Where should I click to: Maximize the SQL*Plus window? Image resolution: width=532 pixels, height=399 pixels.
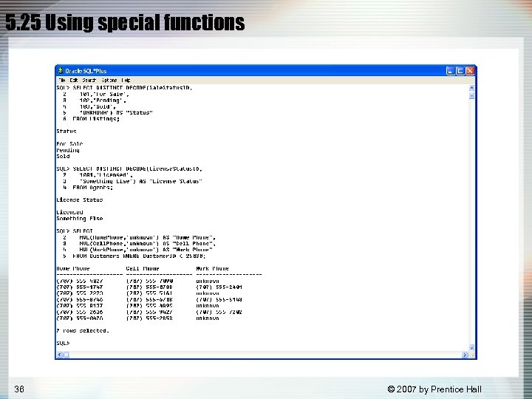460,71
